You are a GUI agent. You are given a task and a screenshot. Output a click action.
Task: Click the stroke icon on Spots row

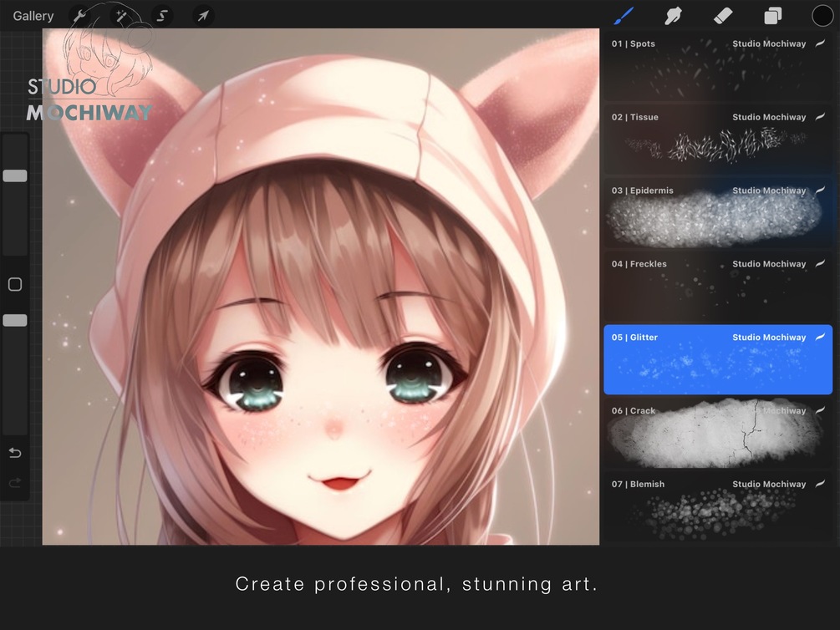click(820, 43)
